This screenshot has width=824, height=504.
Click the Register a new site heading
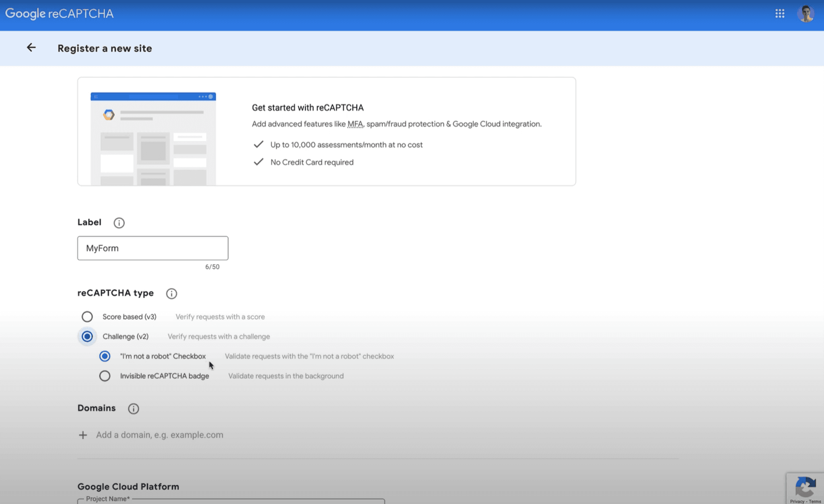pos(105,48)
